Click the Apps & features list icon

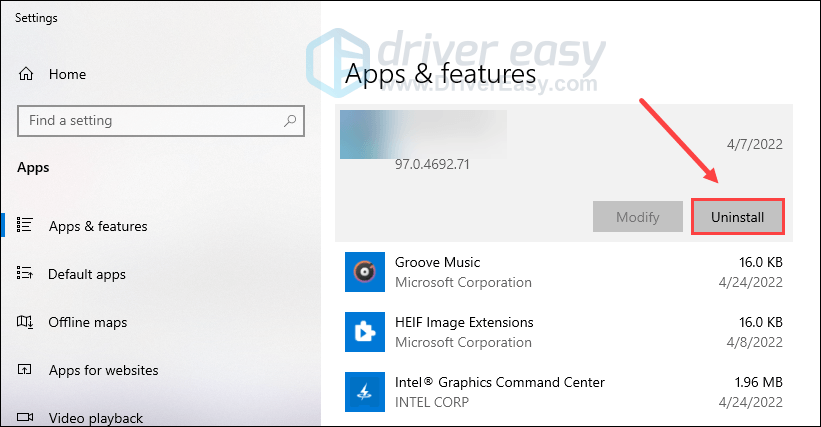coord(25,225)
